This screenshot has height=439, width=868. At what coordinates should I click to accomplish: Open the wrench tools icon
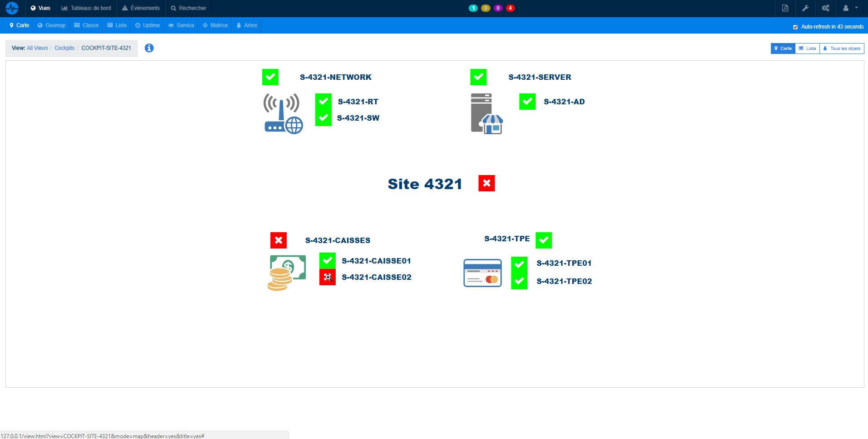805,8
